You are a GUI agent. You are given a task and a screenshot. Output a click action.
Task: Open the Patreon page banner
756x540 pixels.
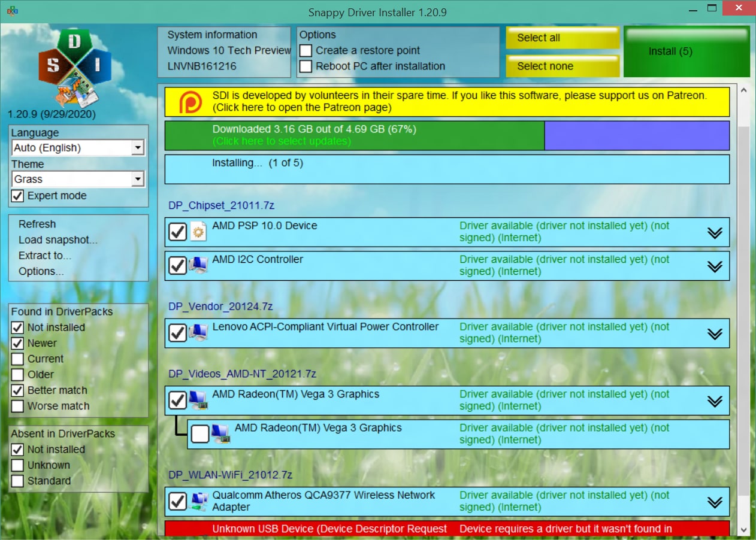pos(447,102)
